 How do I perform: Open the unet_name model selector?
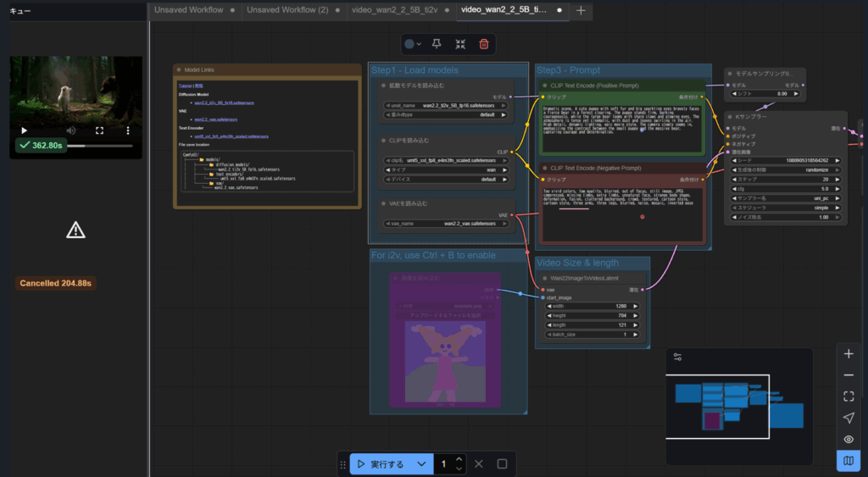448,105
